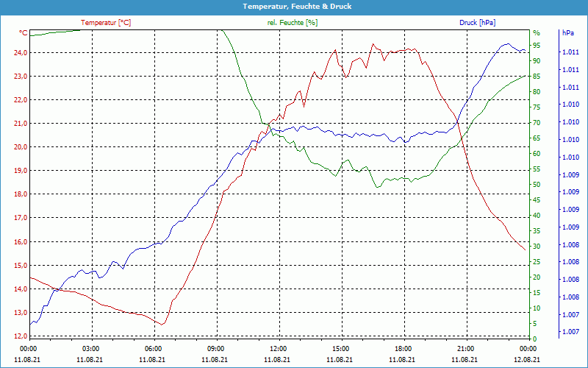Screen dimensions: 588x368
Task: Click the 00:00 label above 11.08.21
Action: [28, 348]
